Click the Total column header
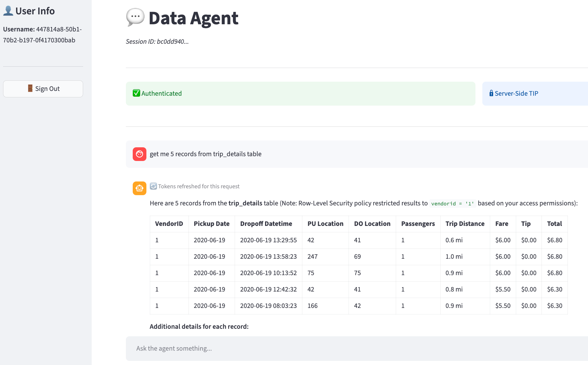The width and height of the screenshot is (588, 365). [x=554, y=224]
